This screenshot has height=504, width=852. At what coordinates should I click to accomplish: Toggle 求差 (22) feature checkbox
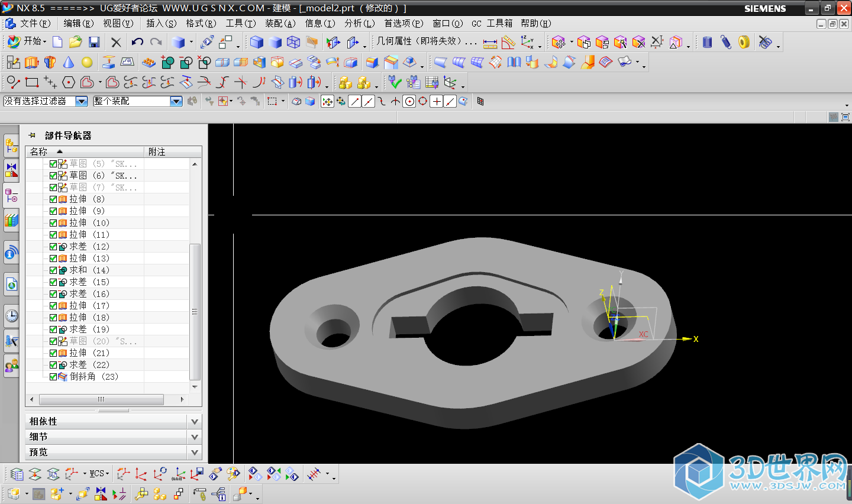53,365
